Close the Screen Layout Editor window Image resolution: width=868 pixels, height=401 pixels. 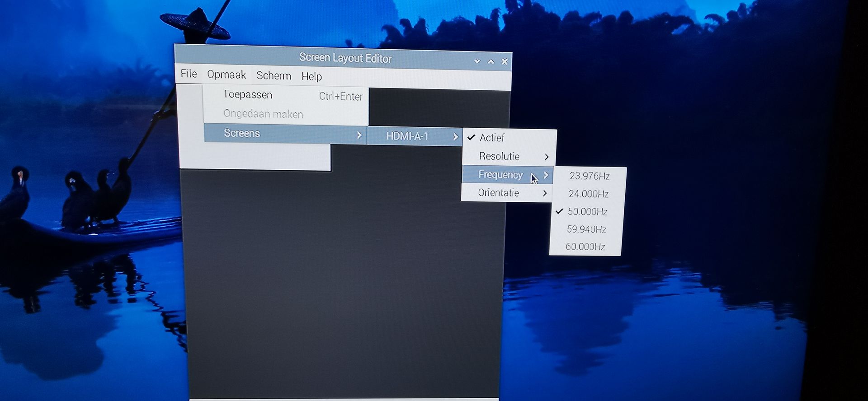[x=505, y=62]
